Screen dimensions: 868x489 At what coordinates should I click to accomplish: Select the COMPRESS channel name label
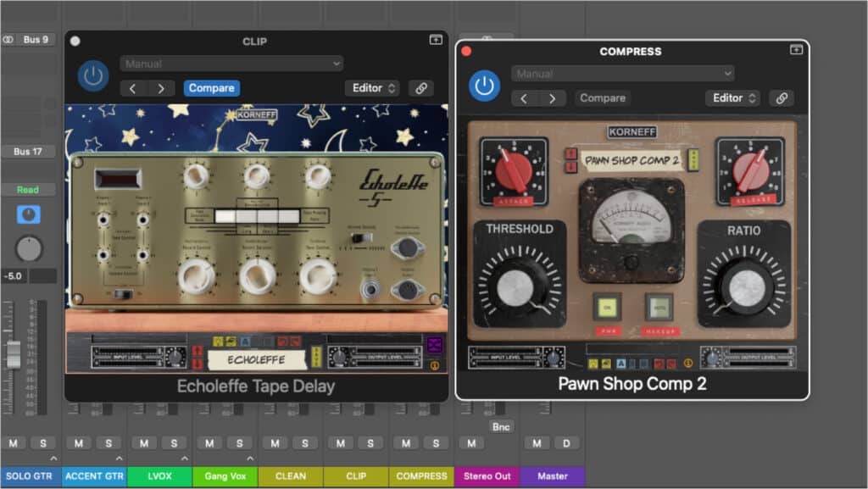[422, 476]
